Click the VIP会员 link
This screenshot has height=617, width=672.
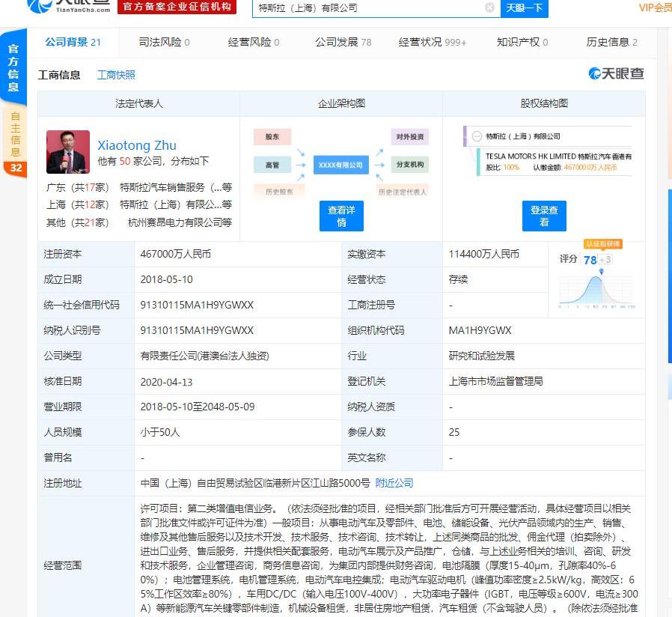click(x=655, y=7)
